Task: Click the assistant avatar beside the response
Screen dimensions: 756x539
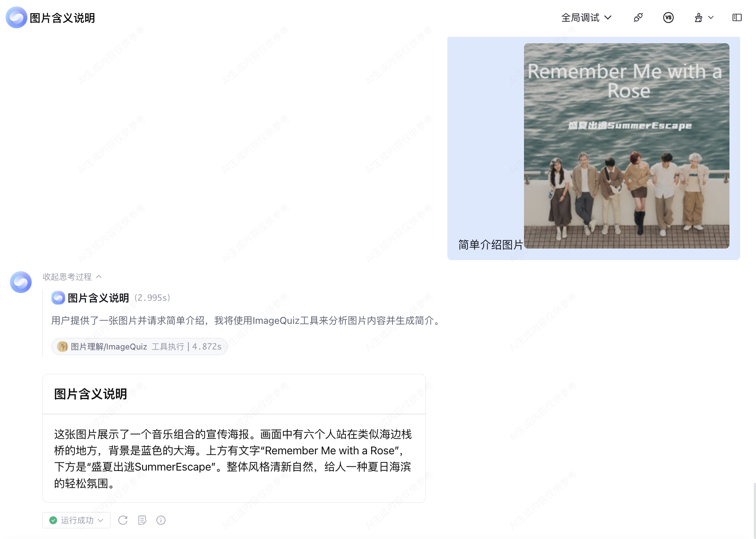Action: click(x=21, y=282)
